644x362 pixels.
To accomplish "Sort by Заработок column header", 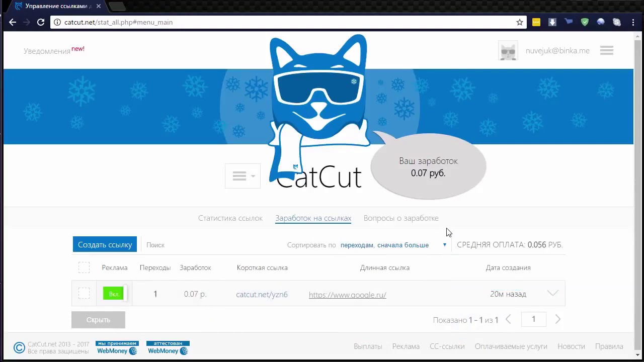I will coord(195,267).
